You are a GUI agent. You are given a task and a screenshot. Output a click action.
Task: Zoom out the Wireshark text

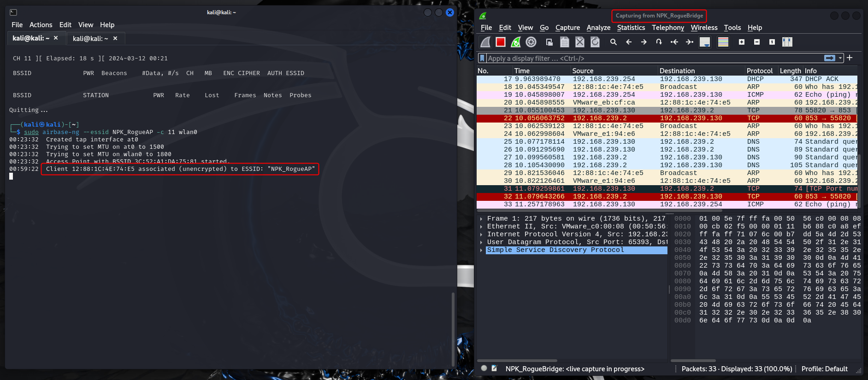click(x=757, y=42)
